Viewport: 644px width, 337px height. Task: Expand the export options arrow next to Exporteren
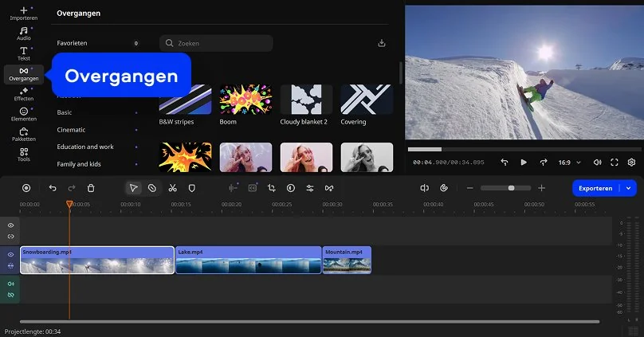629,188
